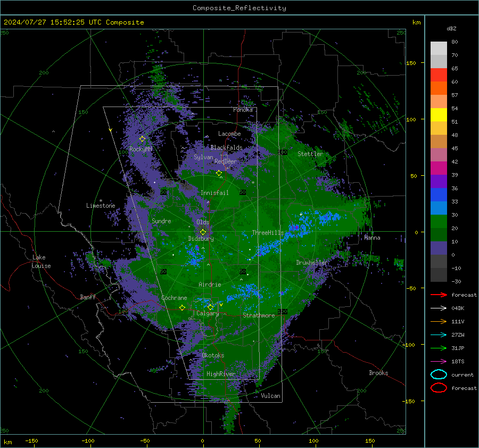Image resolution: width=479 pixels, height=448 pixels.
Task: Select the cyan 27ZW arrow icon
Action: (439, 335)
